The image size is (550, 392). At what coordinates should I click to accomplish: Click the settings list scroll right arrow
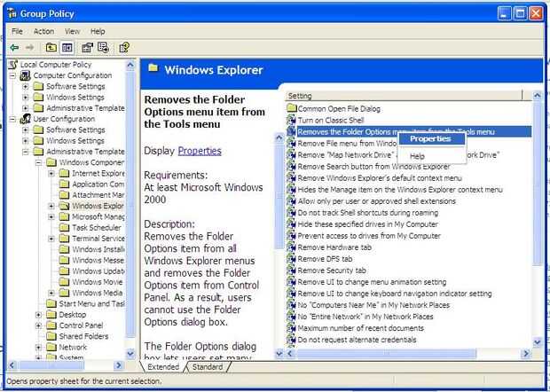[526, 354]
